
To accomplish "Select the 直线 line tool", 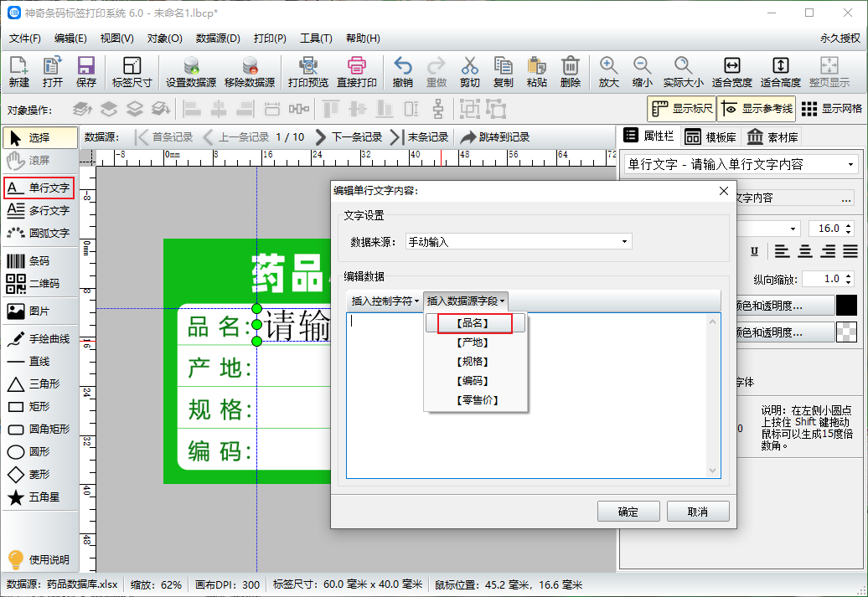I will [x=39, y=362].
